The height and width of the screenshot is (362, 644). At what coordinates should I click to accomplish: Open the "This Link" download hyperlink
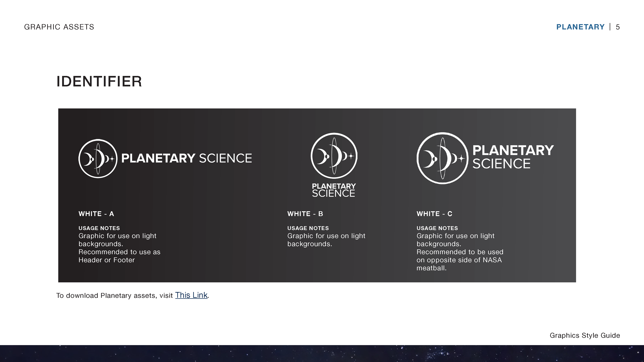click(x=191, y=295)
